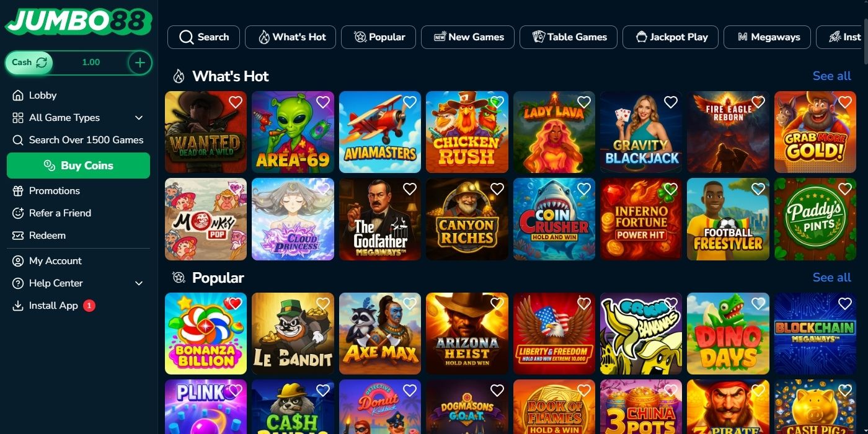The width and height of the screenshot is (868, 434).
Task: Click the JUMBO88 logo
Action: [x=78, y=22]
